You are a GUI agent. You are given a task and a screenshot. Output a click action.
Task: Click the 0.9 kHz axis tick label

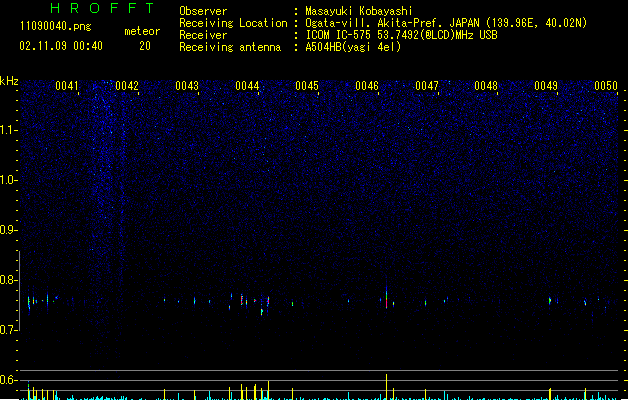click(8, 230)
